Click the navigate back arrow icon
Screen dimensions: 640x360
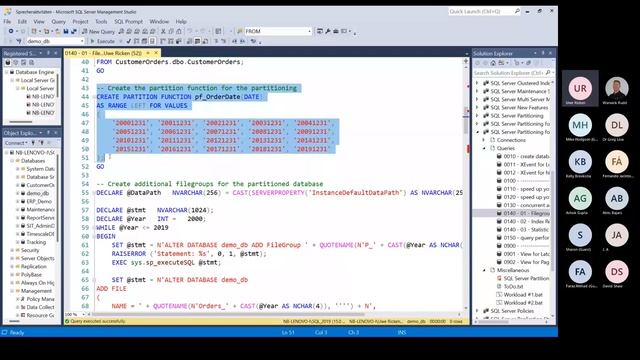pos(11,31)
